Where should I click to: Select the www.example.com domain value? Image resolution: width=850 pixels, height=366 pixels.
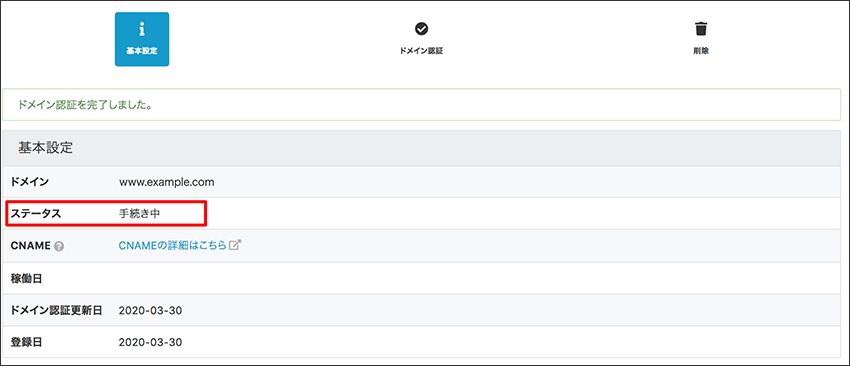(x=166, y=182)
